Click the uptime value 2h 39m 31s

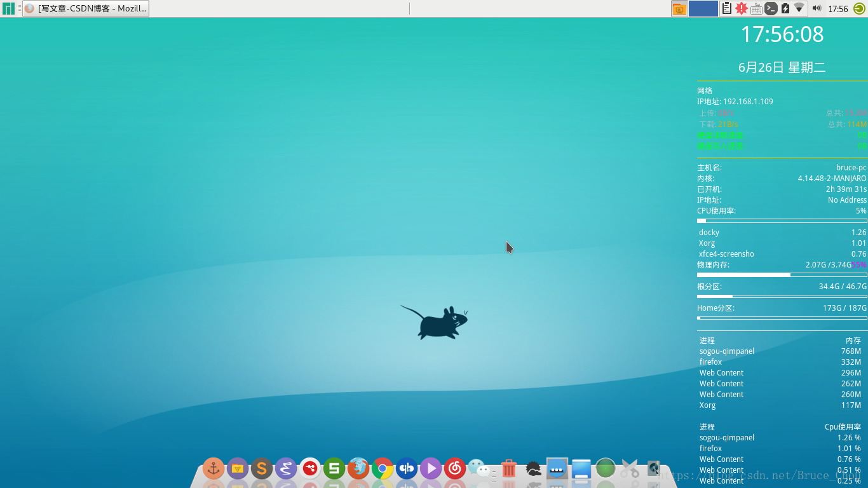click(846, 189)
